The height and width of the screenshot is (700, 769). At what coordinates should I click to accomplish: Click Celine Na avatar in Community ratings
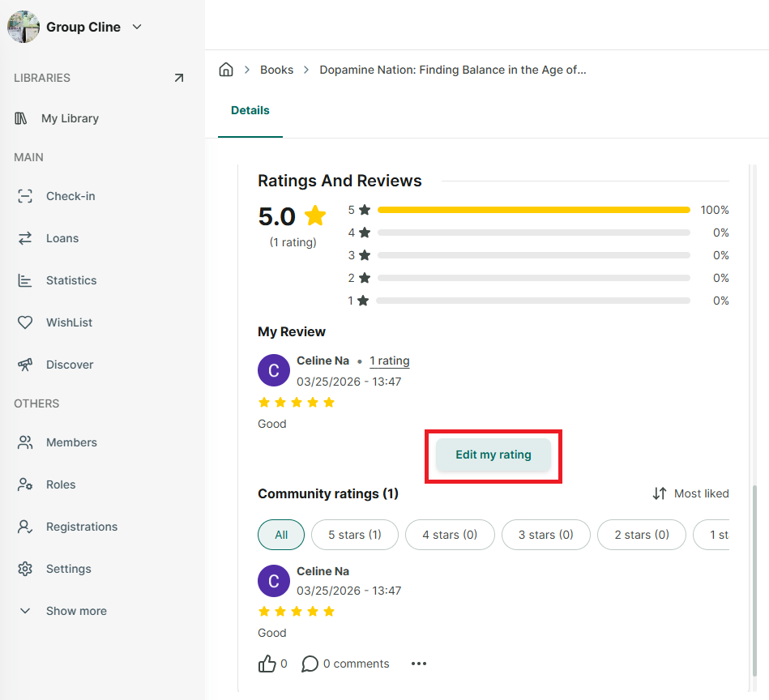tap(274, 581)
